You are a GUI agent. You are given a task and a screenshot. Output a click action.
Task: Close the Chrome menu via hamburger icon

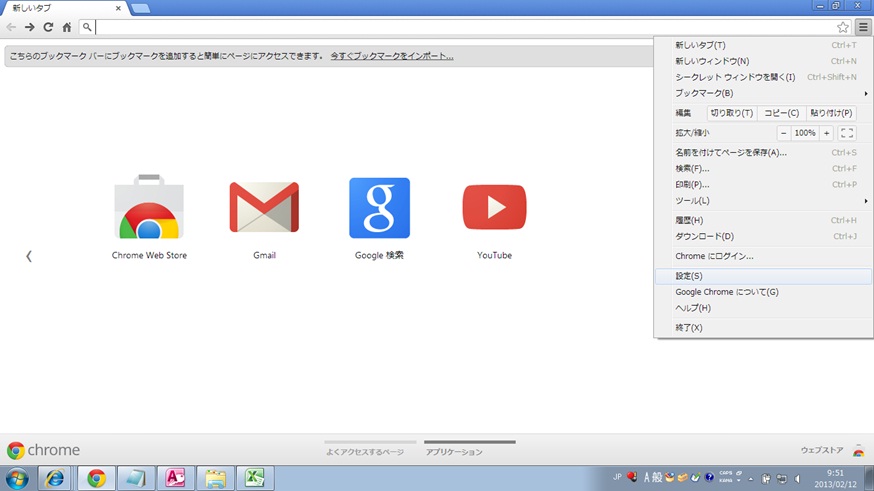coord(863,27)
